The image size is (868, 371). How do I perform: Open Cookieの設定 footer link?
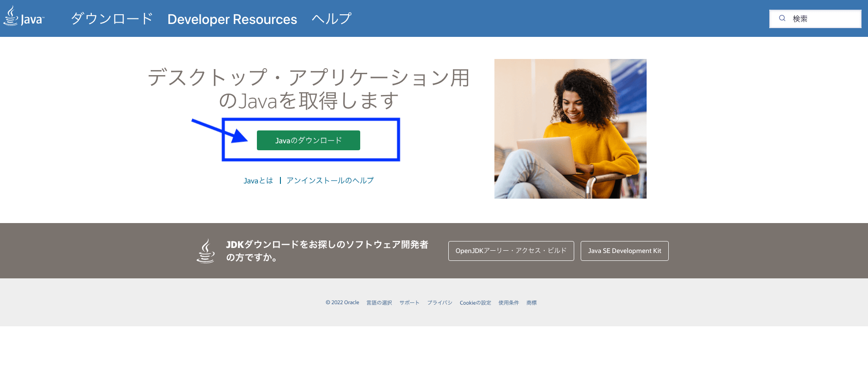coord(476,303)
